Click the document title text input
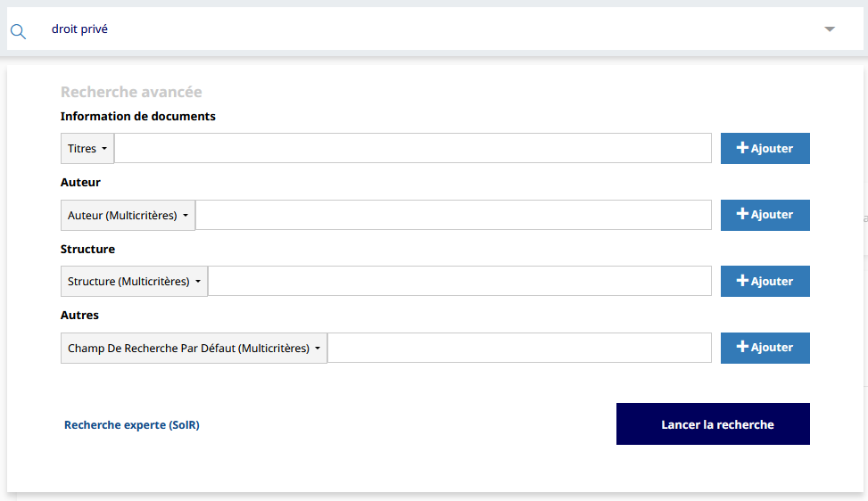Viewport: 868px width, 501px height. pyautogui.click(x=412, y=149)
